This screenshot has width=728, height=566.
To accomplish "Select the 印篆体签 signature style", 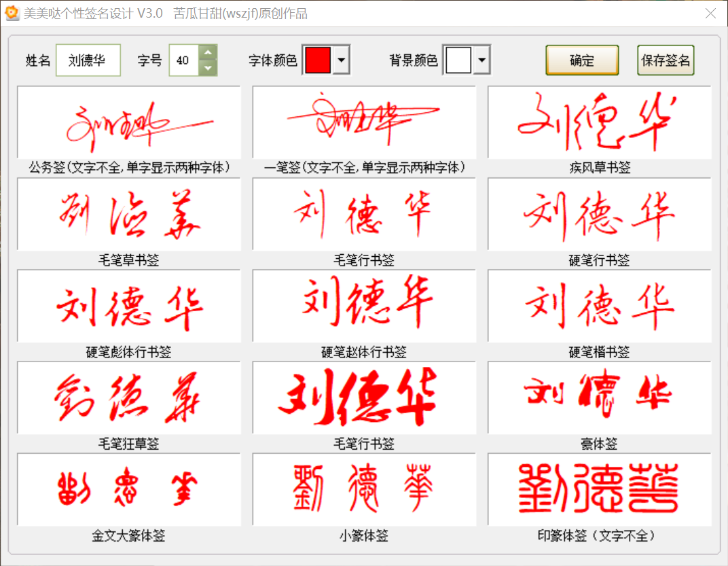I will click(600, 488).
